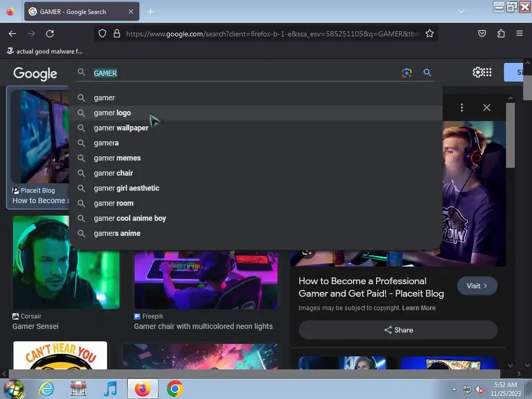The image size is (532, 399).
Task: Close the GAMER Google Search tab
Action: (x=130, y=11)
